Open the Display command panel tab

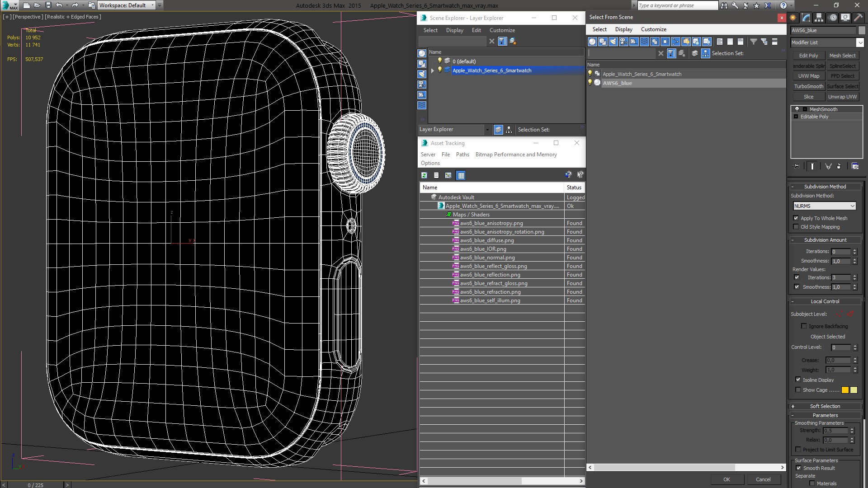click(845, 18)
